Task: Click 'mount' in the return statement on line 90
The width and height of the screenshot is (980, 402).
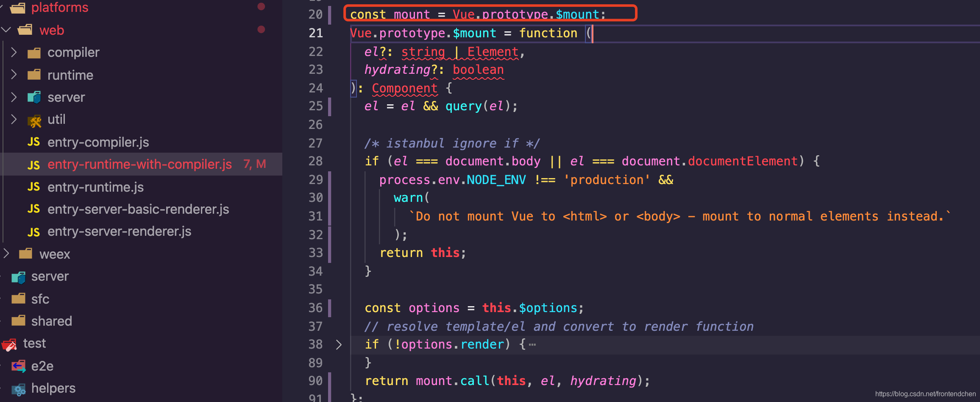Action: point(434,381)
